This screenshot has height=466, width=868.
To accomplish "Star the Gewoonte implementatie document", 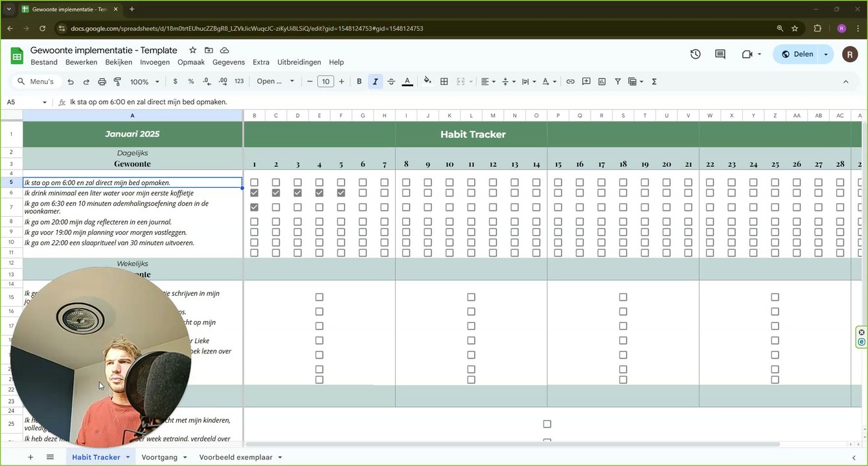I will [193, 50].
